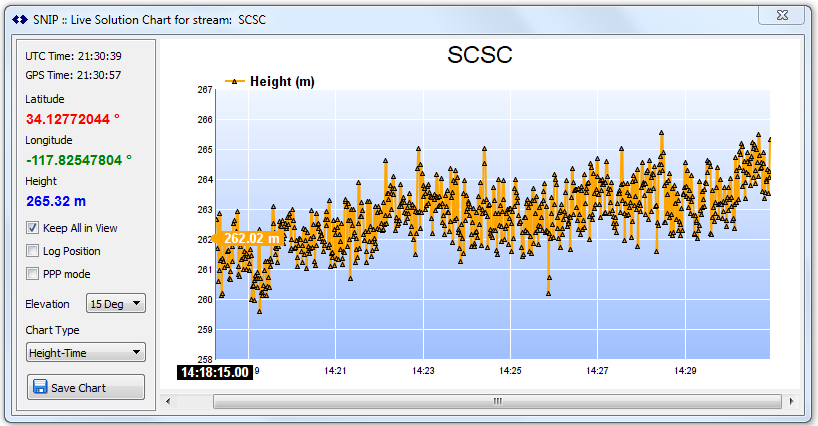Click the SCSC chart title
The height and width of the screenshot is (426, 818).
pyautogui.click(x=480, y=55)
